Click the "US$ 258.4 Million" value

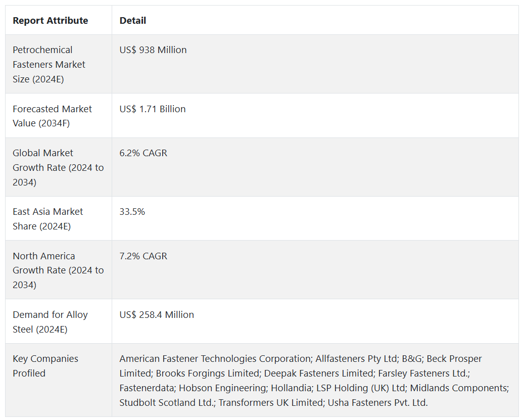(x=157, y=315)
